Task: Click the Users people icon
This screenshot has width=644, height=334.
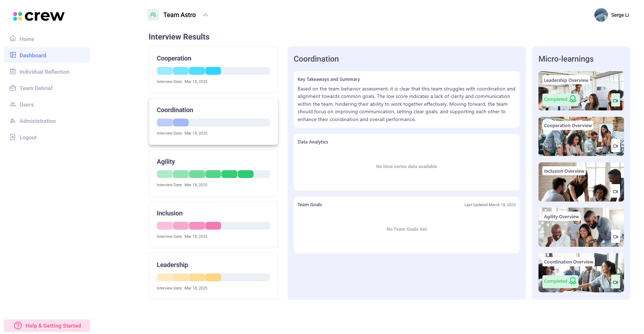Action: click(13, 104)
